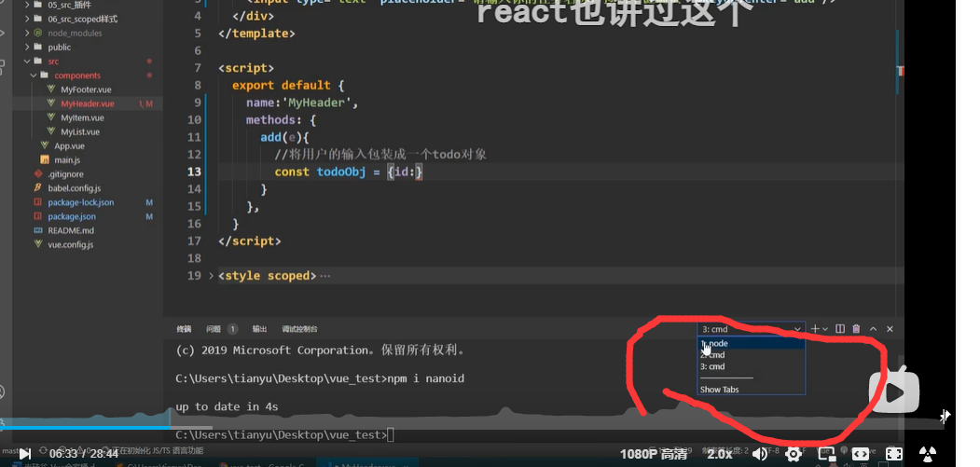This screenshot has width=980, height=467.
Task: Select the 2: cmd terminal entry
Action: (x=751, y=355)
